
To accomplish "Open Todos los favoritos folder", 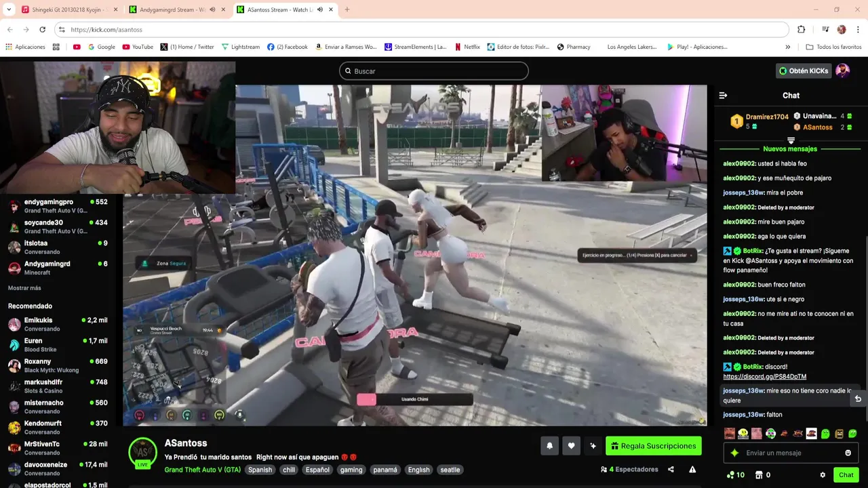I will pos(833,47).
